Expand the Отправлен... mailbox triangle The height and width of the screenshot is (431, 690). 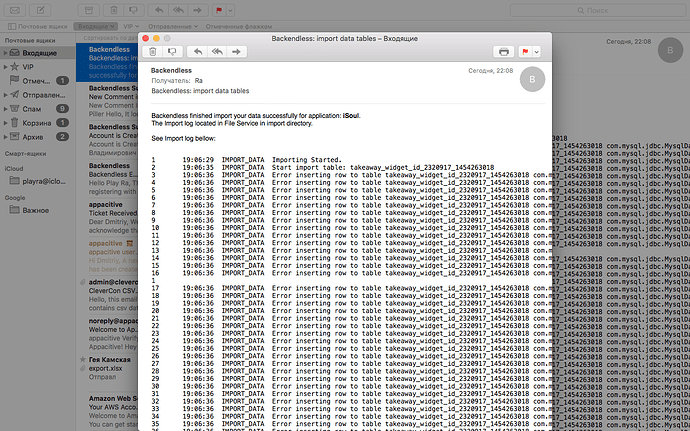5,95
